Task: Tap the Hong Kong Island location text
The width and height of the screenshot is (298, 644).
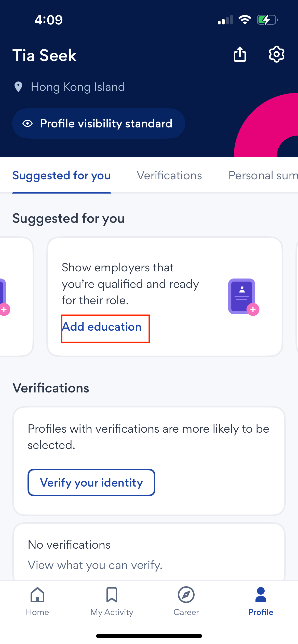Action: coord(78,87)
